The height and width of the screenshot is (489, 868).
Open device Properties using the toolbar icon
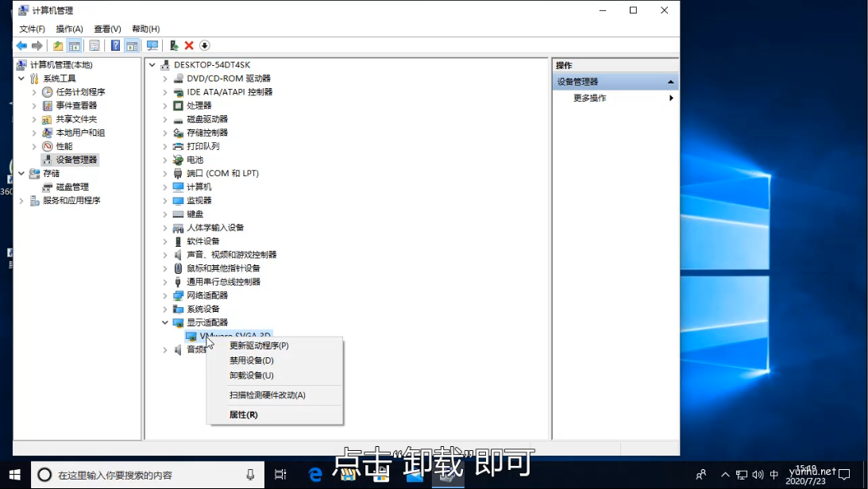[95, 45]
